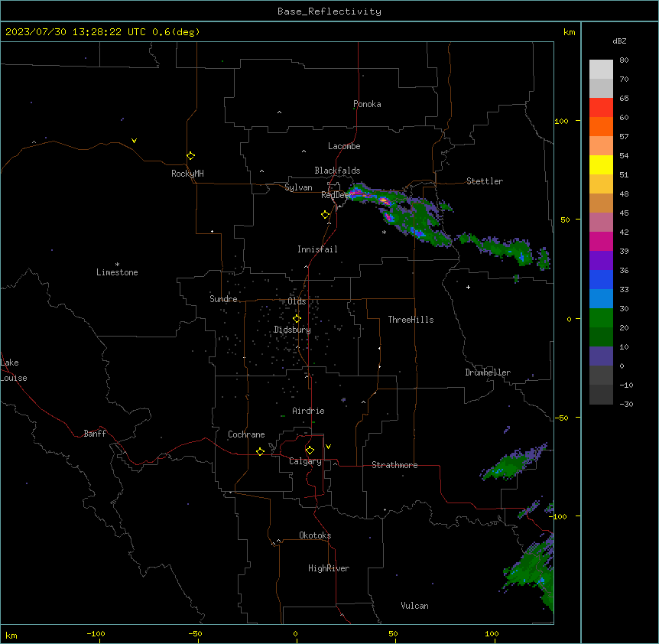Select the Airdrie label
This screenshot has width=659, height=644.
click(309, 411)
